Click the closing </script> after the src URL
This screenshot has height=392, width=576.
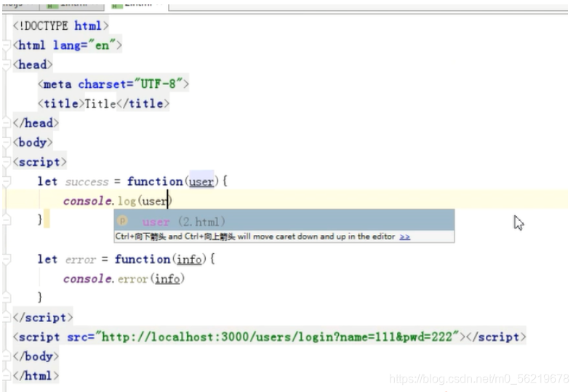pyautogui.click(x=496, y=337)
